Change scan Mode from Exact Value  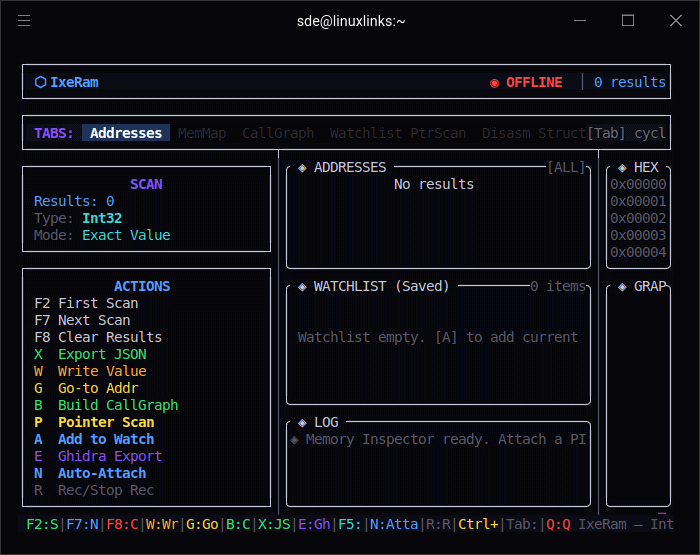126,235
